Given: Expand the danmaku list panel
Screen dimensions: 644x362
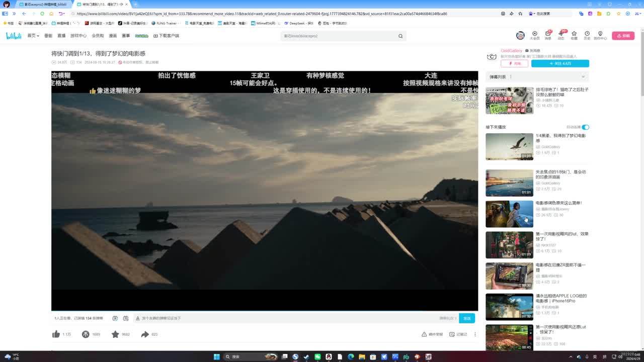Looking at the screenshot, I should click(583, 77).
